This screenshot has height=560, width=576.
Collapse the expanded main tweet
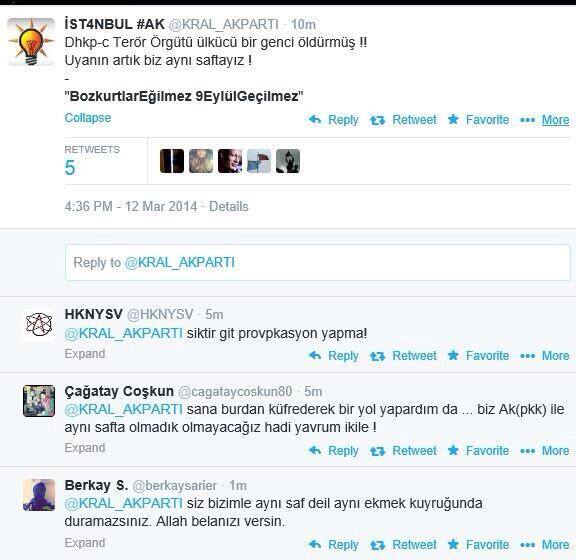88,118
